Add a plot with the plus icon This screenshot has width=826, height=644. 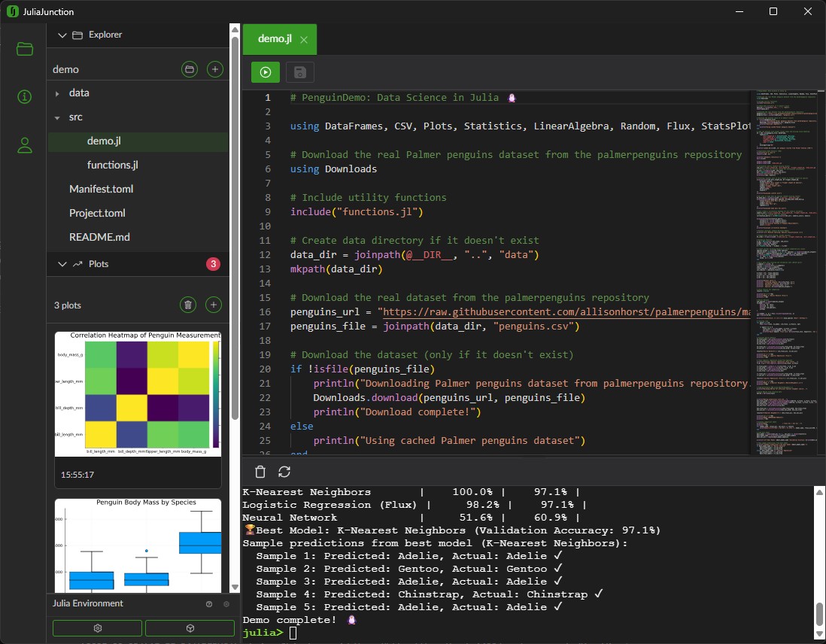(x=214, y=305)
